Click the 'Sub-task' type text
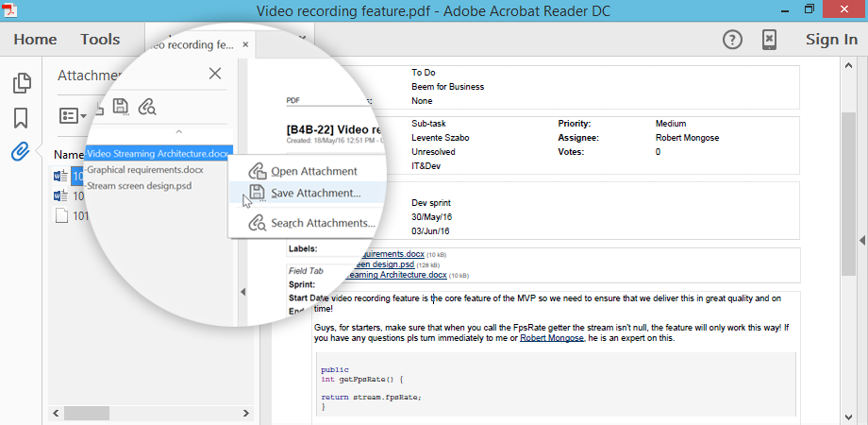This screenshot has height=425, width=868. [428, 123]
